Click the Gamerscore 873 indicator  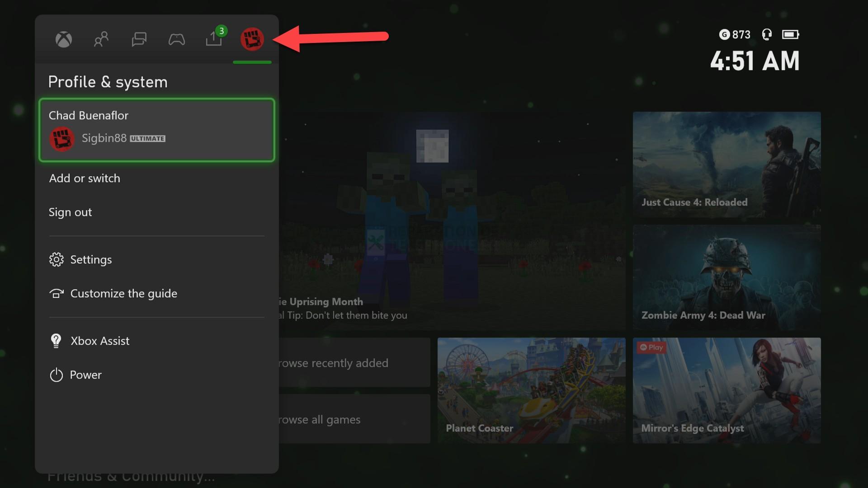[x=735, y=34]
